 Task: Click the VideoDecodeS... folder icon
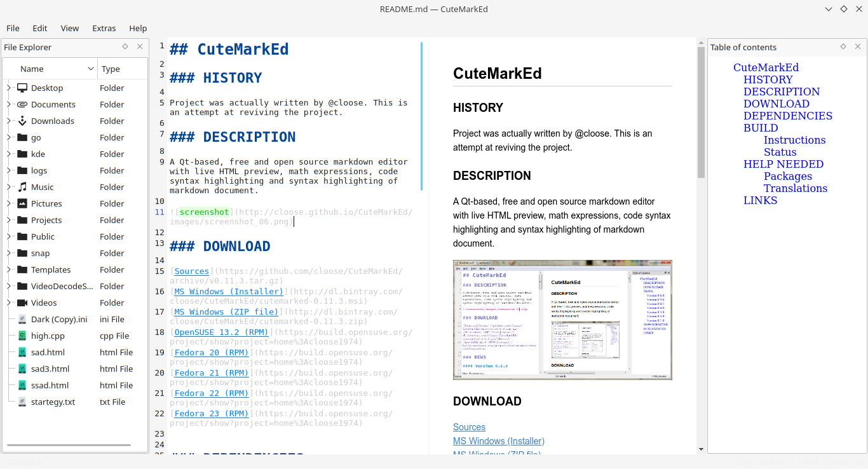(22, 286)
